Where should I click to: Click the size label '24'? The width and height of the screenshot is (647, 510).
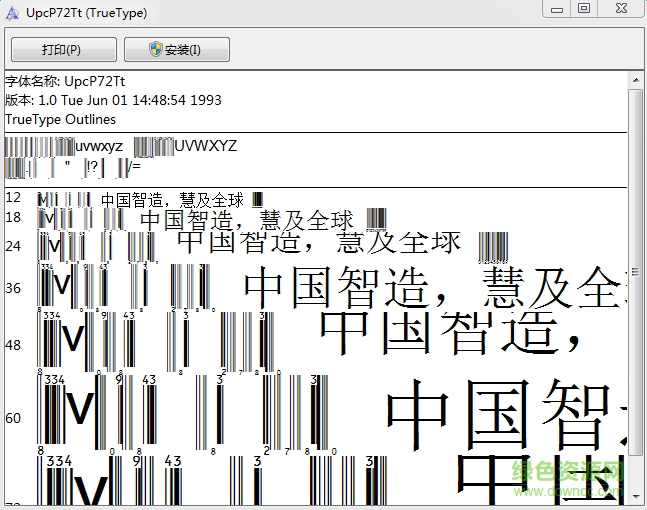(13, 246)
